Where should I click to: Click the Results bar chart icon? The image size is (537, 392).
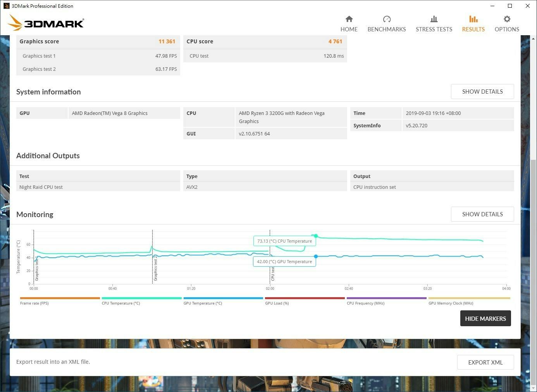pyautogui.click(x=473, y=19)
